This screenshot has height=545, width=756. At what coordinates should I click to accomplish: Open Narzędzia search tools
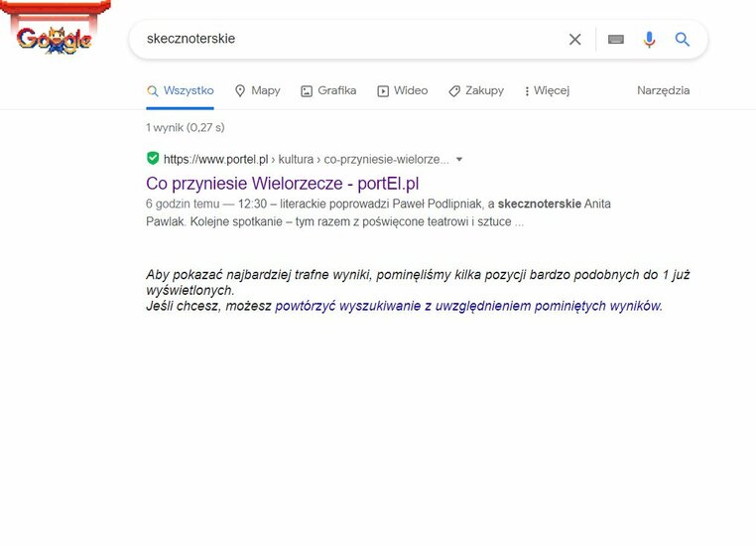point(663,90)
